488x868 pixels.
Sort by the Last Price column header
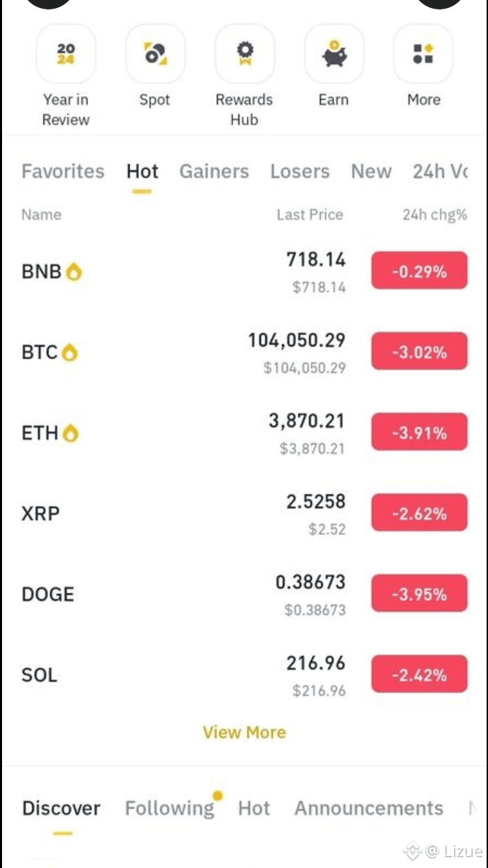point(310,215)
